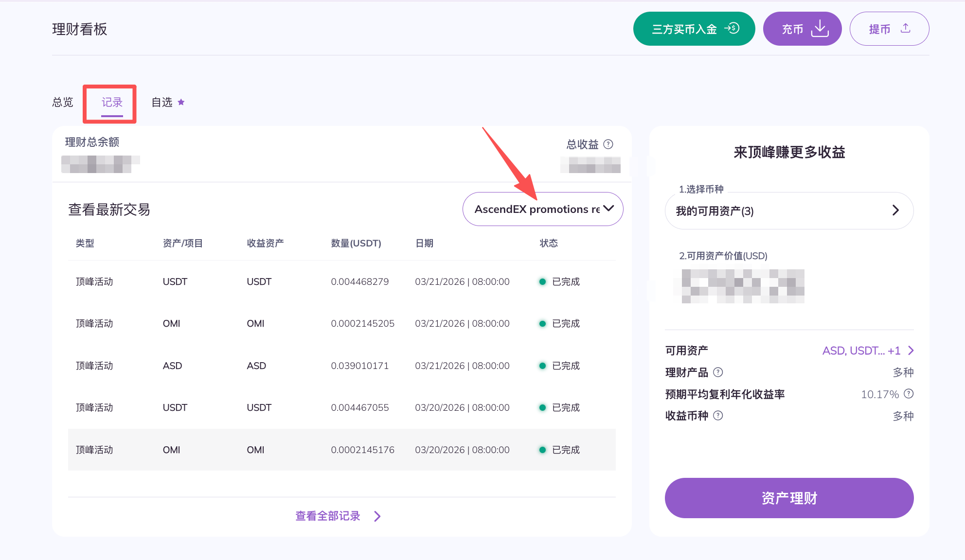
Task: Click the 10.17% yield rate info icon
Action: [909, 394]
